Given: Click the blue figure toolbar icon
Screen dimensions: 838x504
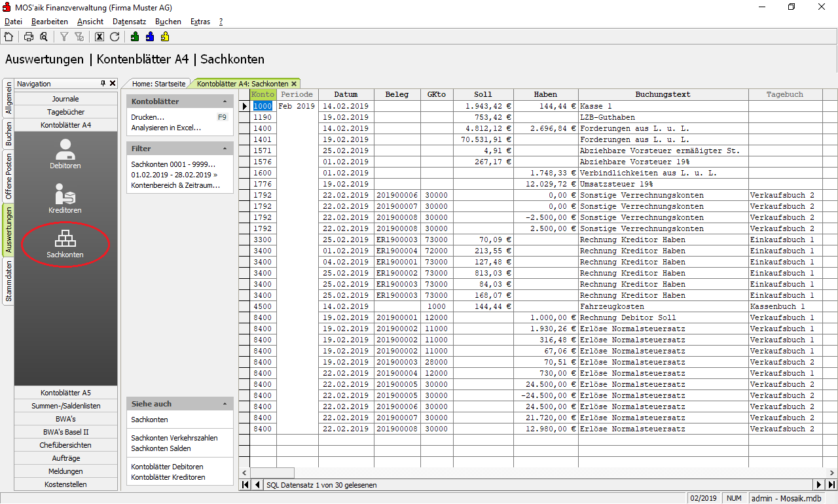Looking at the screenshot, I should (x=150, y=37).
